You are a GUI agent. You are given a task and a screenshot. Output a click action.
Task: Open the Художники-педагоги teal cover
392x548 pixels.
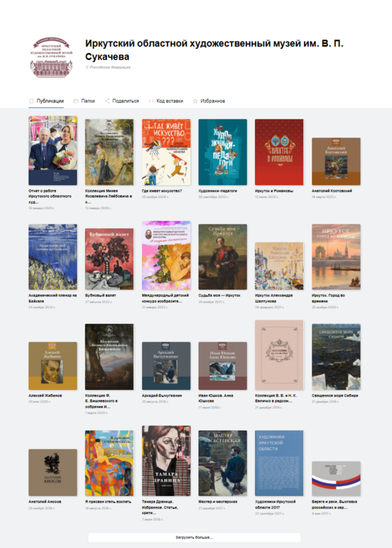(x=223, y=152)
